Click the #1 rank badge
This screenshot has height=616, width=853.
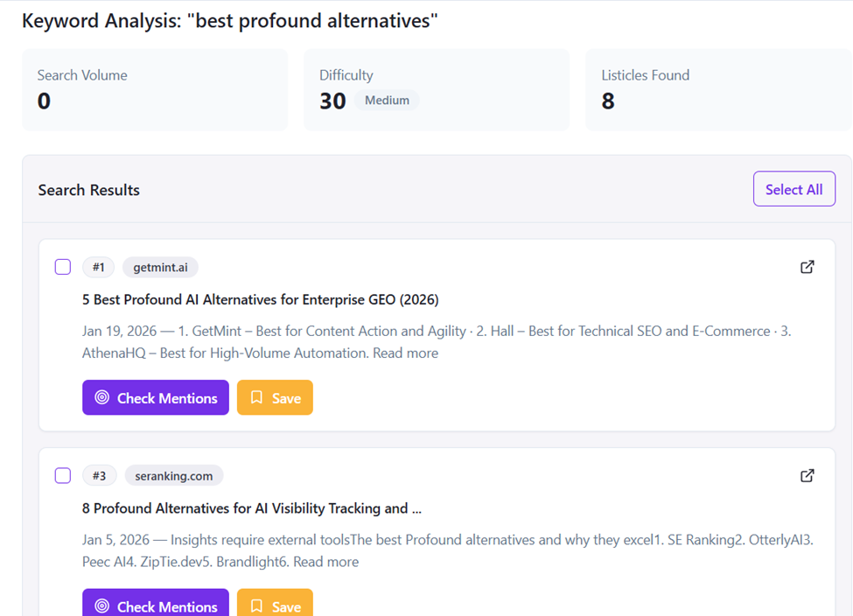98,267
